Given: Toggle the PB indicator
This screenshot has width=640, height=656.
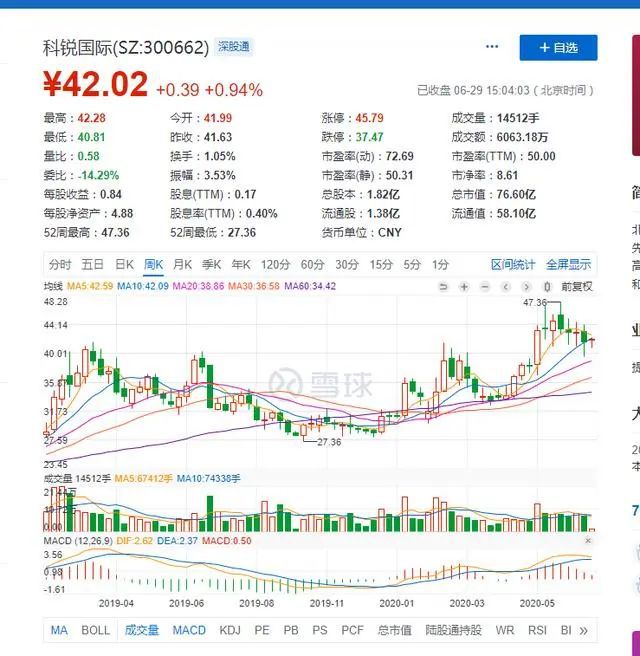Looking at the screenshot, I should click(x=291, y=630).
